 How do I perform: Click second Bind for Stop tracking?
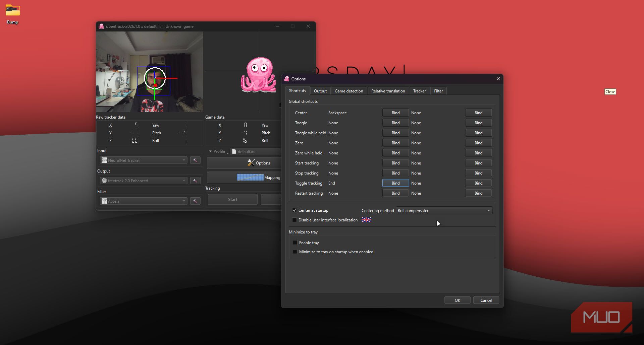click(x=478, y=173)
